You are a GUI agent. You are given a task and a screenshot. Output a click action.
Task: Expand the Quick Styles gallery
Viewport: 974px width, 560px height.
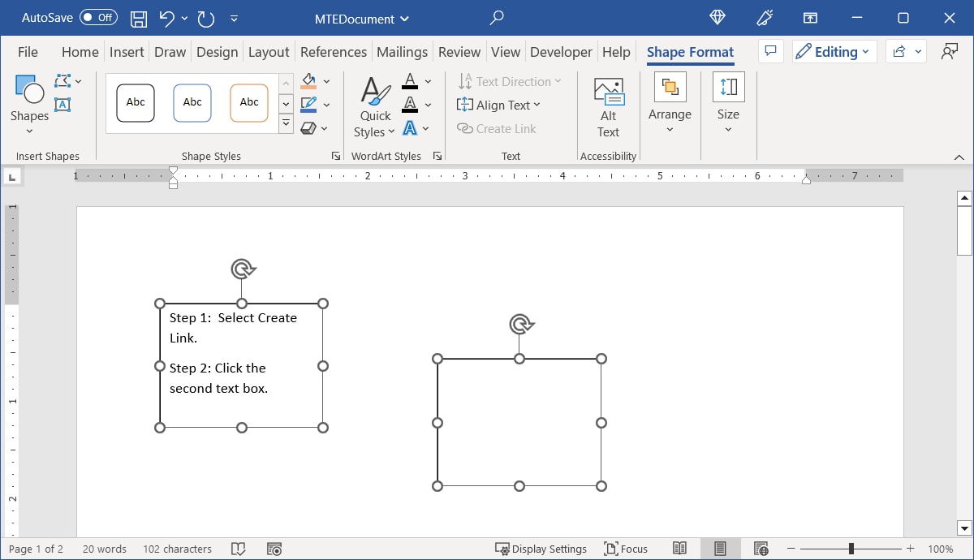click(x=373, y=105)
